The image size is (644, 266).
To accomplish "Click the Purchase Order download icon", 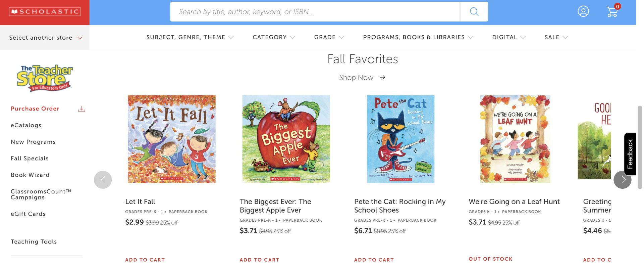I will (x=82, y=109).
